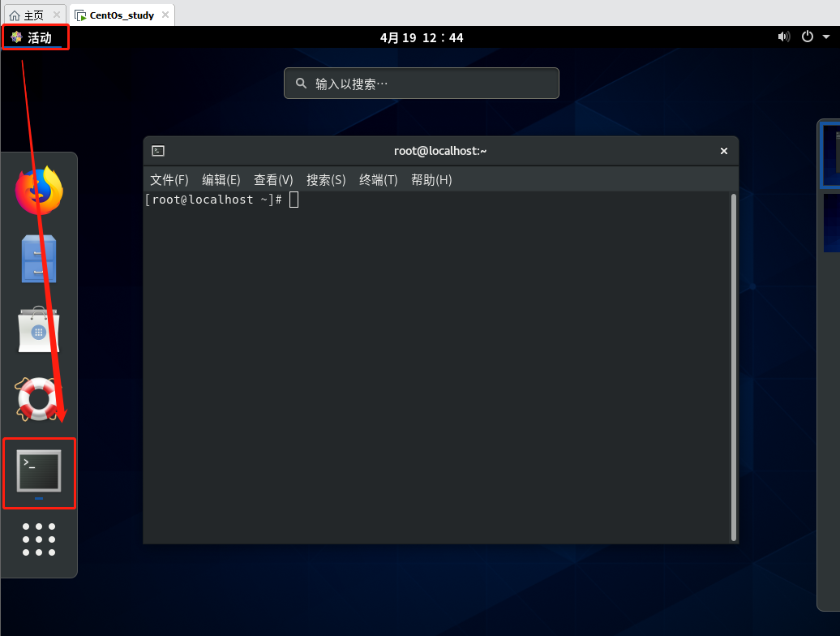This screenshot has width=840, height=636.
Task: Click the terminal window title icon
Action: (159, 151)
